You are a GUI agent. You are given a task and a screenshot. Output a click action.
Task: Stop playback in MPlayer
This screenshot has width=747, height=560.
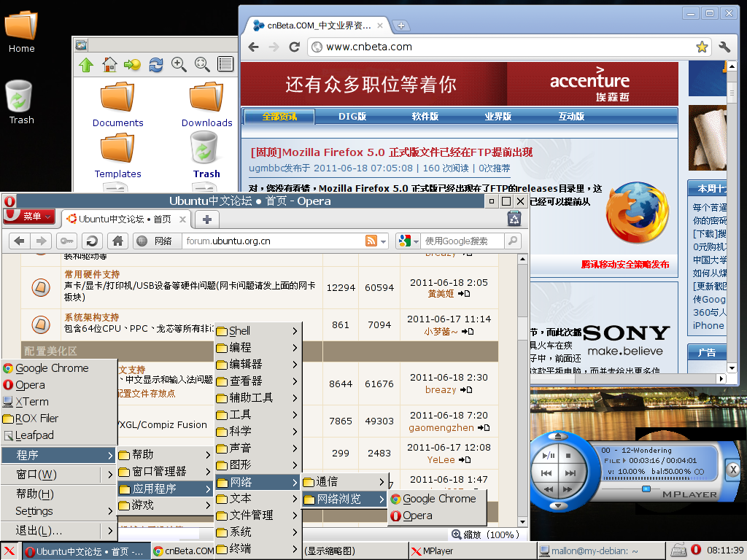pos(568,456)
